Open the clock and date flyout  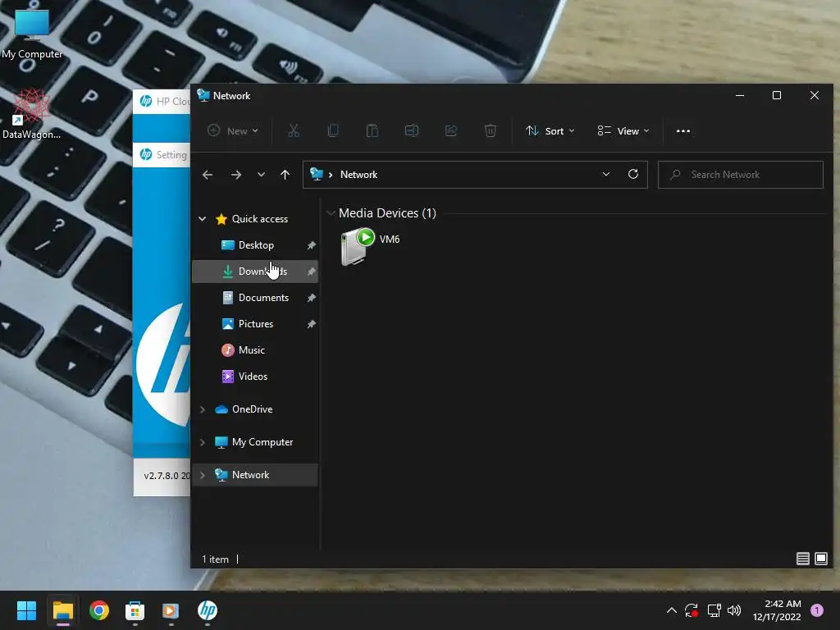[777, 610]
